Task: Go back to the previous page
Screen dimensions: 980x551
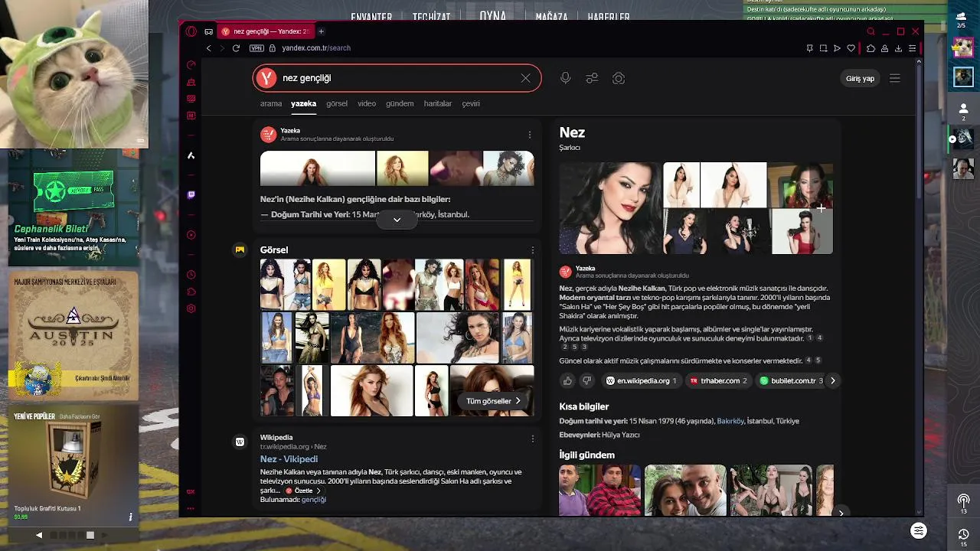Action: 208,48
